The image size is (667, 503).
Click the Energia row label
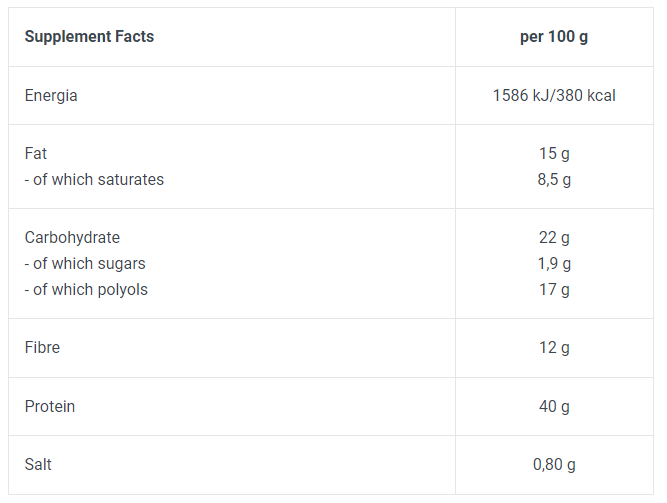pyautogui.click(x=51, y=96)
